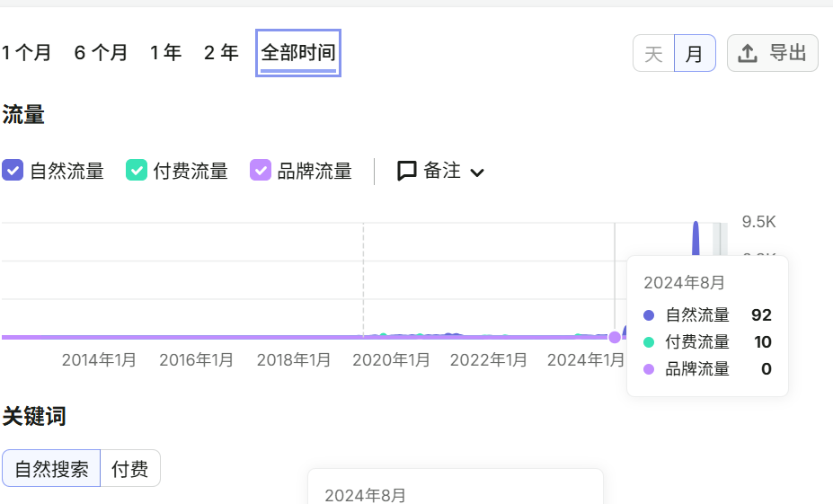Select the 付费 keyword tab
833x504 pixels.
(x=130, y=468)
